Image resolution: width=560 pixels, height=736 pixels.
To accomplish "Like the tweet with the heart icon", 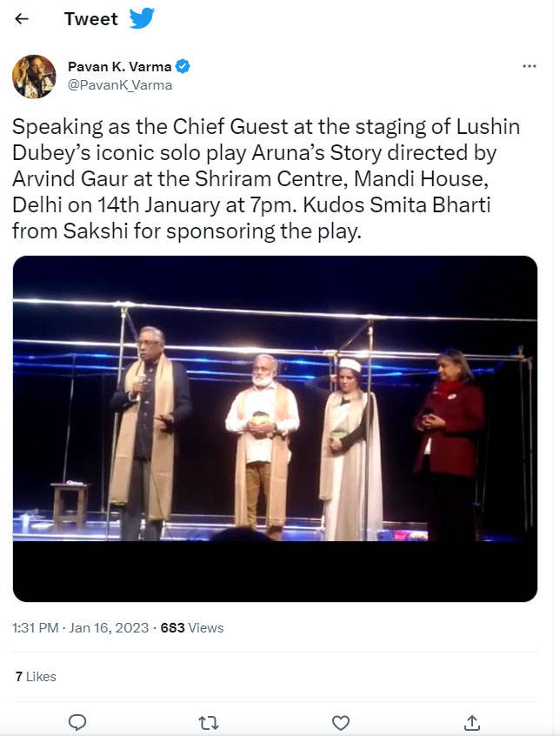I will click(341, 722).
